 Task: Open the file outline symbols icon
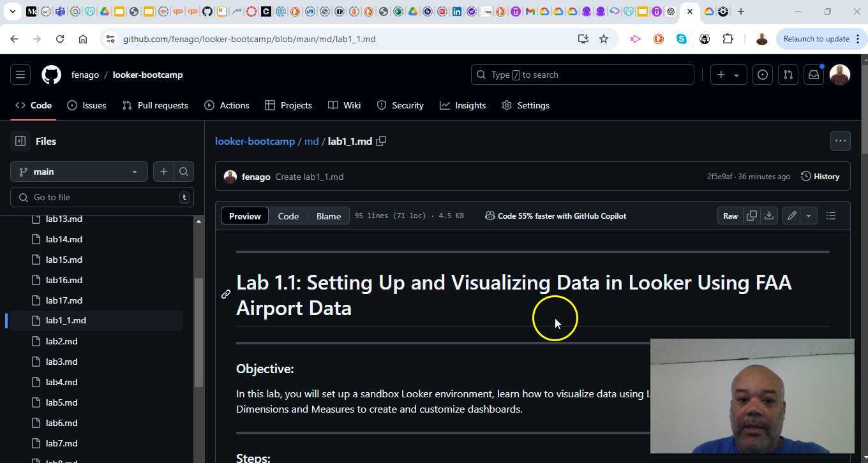(x=831, y=216)
